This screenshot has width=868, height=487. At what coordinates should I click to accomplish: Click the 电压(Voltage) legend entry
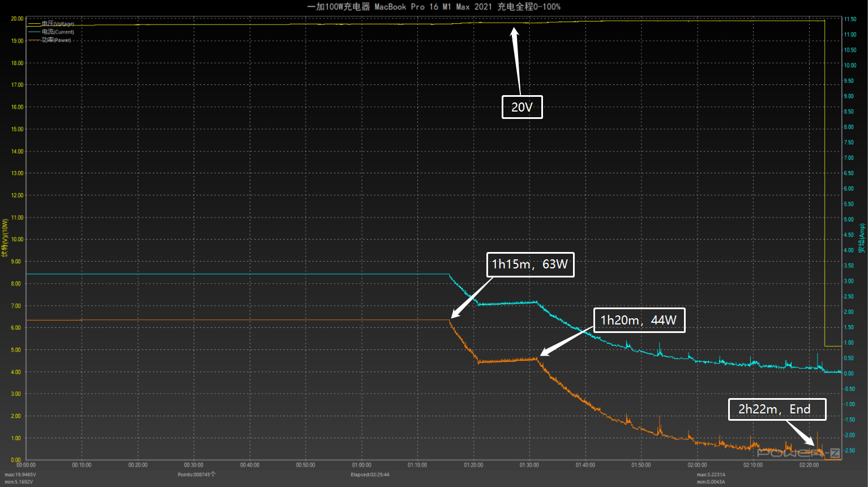click(x=52, y=24)
